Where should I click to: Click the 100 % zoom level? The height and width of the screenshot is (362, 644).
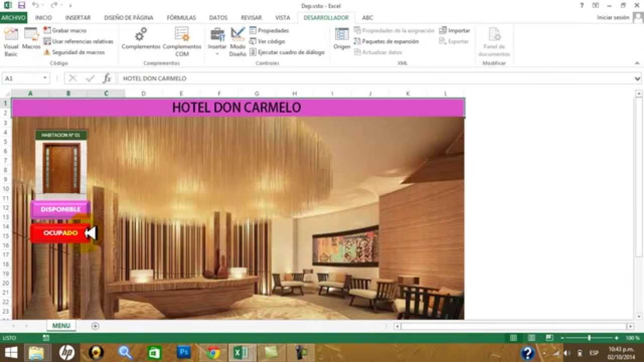tap(632, 338)
